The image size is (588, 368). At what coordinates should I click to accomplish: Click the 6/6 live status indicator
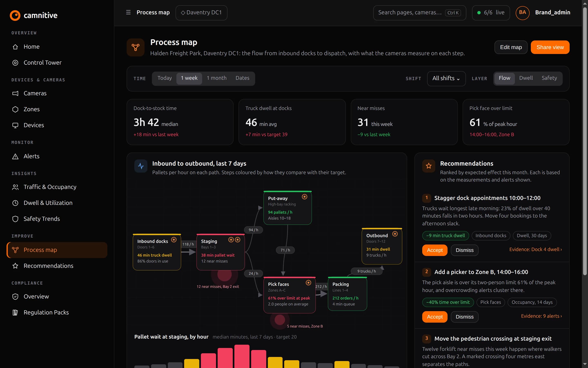[x=491, y=13]
